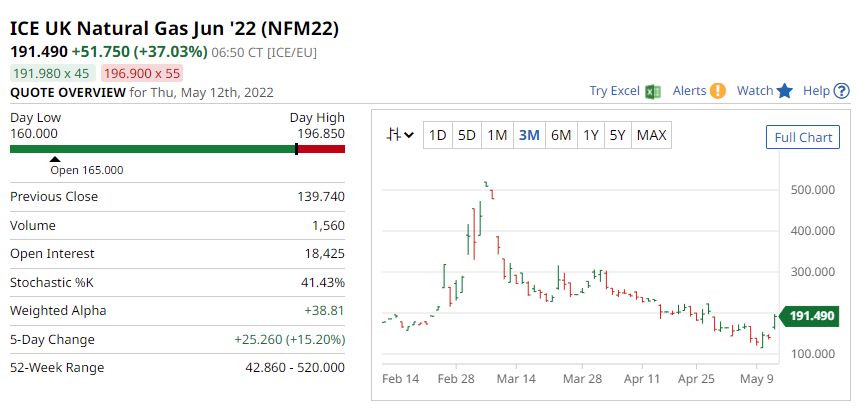Click the Open 165.000 marker triangle
The image size is (860, 418).
[55, 159]
